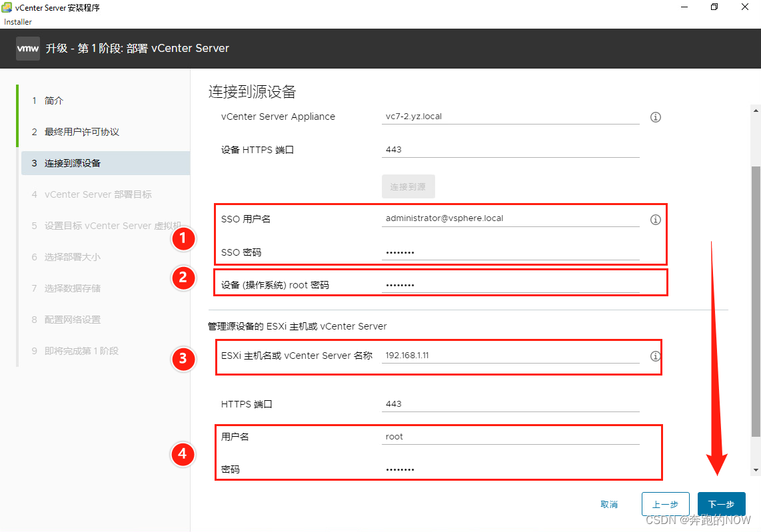Click the vmw logo in header
The image size is (761, 532).
(x=28, y=49)
